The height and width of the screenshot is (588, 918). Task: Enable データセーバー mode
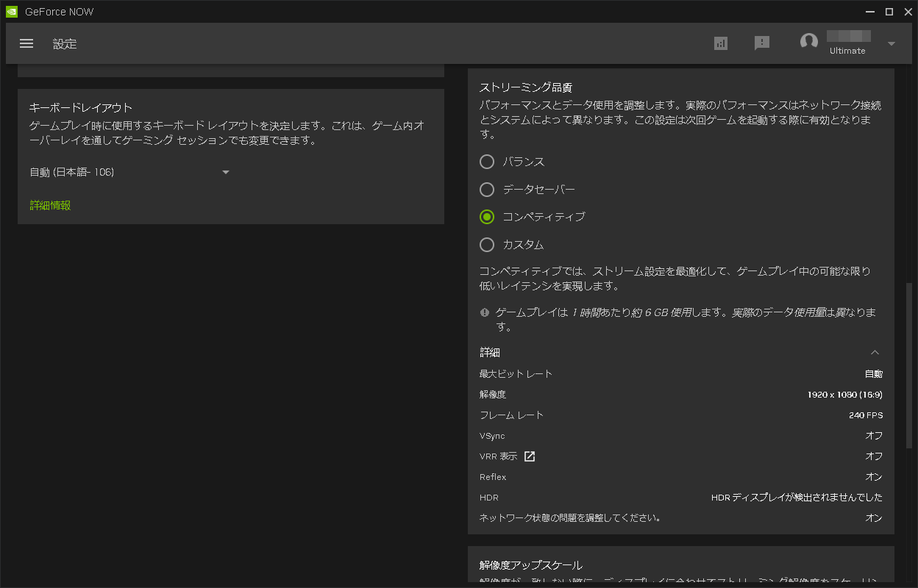click(486, 189)
